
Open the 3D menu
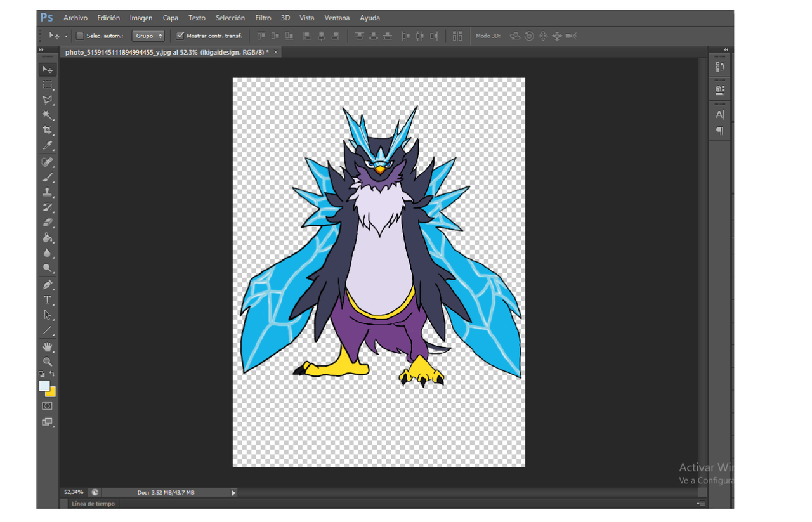(x=285, y=18)
